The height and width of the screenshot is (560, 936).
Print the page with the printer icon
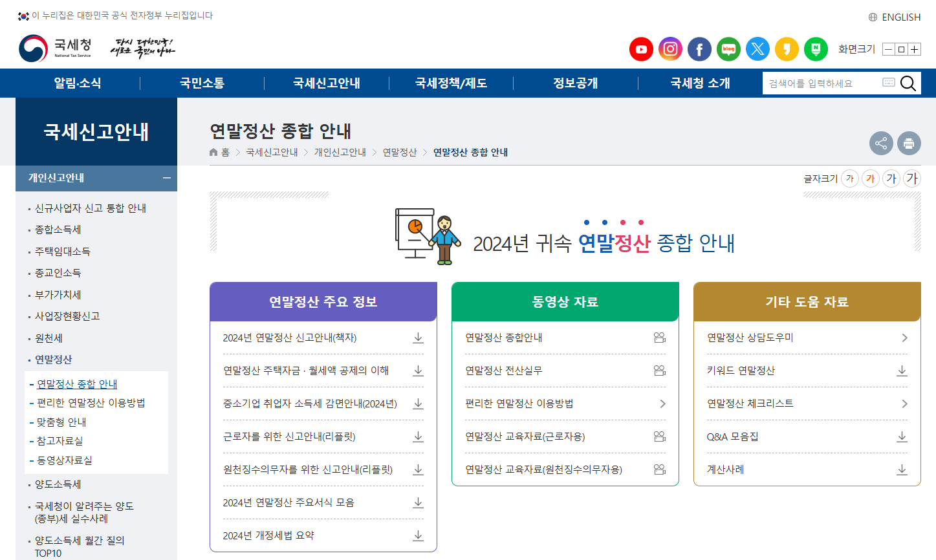tap(909, 143)
